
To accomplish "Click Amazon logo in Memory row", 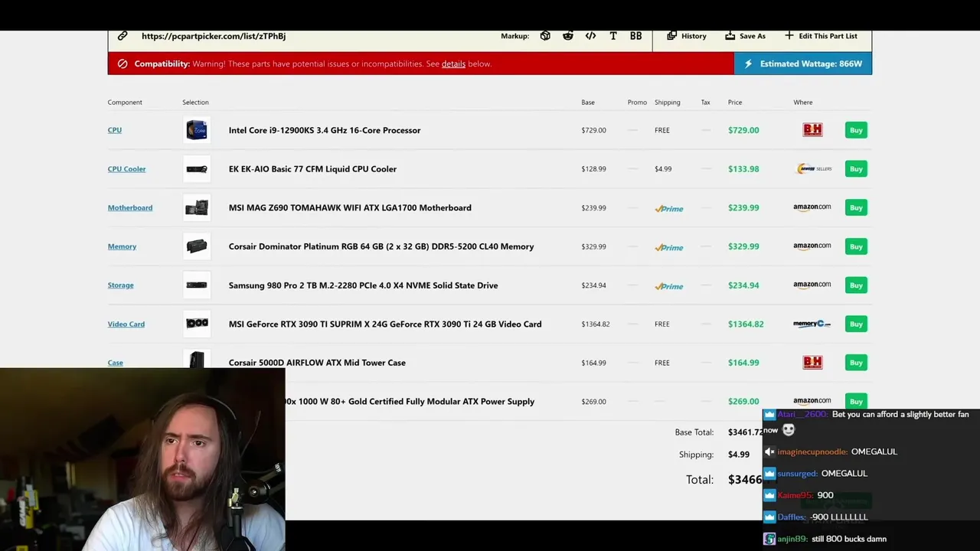I will [x=812, y=246].
